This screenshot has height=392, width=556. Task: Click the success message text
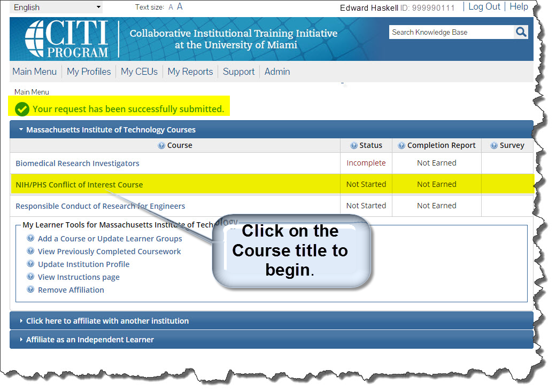pos(128,109)
